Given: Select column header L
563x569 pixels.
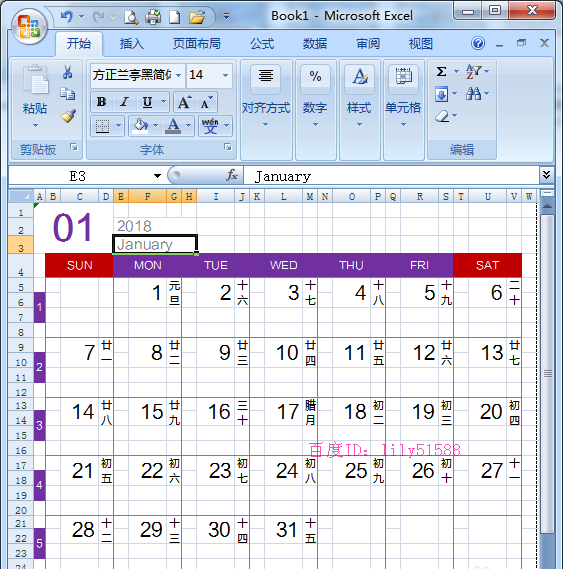Looking at the screenshot, I should (283, 197).
